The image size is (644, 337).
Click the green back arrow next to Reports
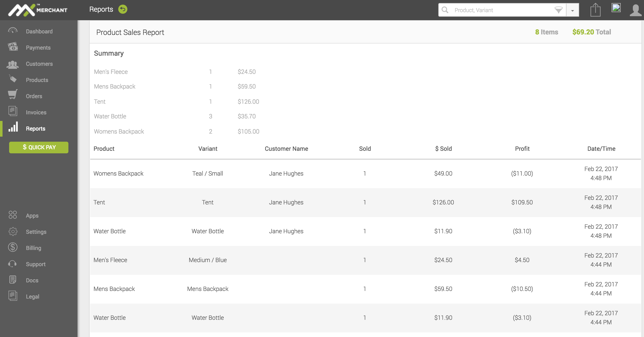123,10
